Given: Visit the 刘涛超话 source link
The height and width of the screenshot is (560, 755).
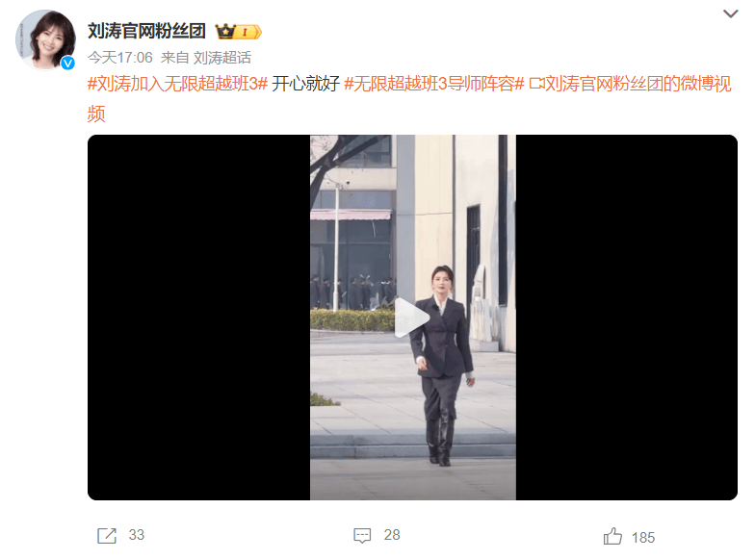Looking at the screenshot, I should tap(221, 58).
